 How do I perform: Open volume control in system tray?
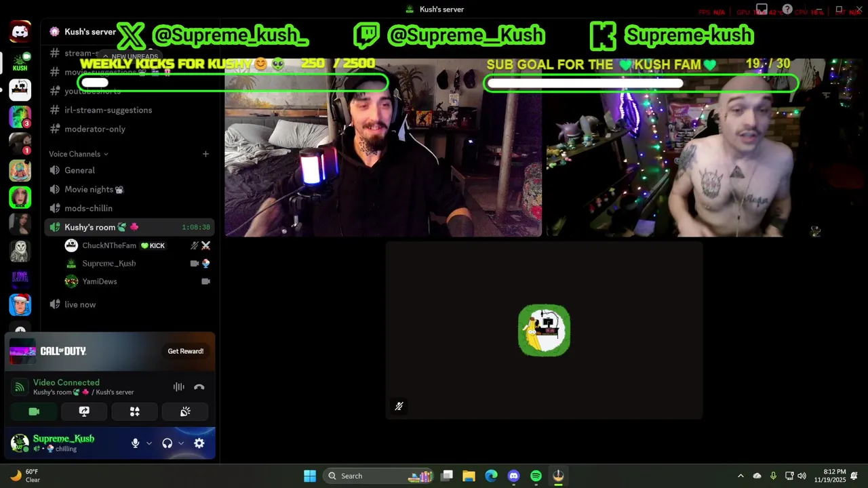click(802, 476)
